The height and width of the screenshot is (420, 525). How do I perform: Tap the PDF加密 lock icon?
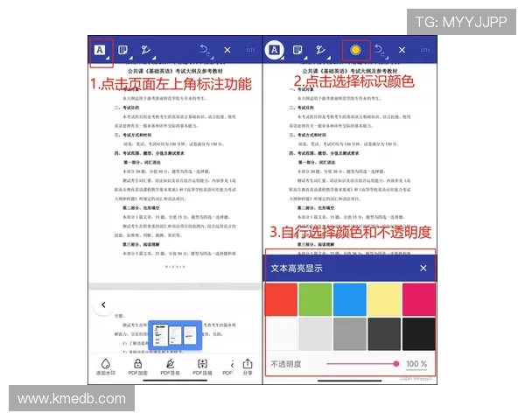tap(138, 363)
